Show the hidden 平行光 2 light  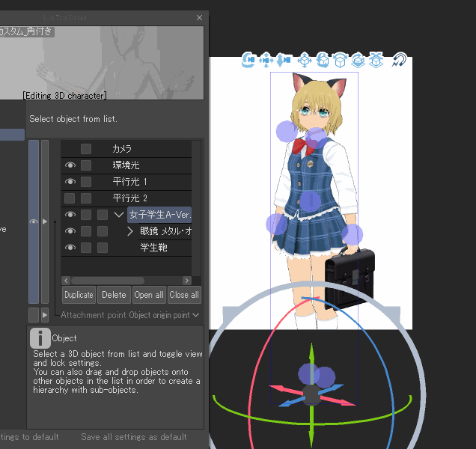click(70, 198)
